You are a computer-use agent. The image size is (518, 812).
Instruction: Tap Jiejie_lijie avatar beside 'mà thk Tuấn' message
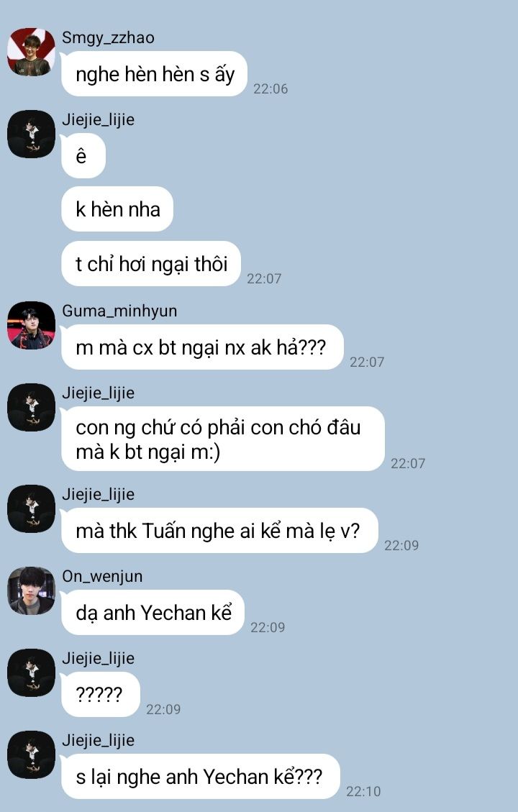[x=31, y=508]
